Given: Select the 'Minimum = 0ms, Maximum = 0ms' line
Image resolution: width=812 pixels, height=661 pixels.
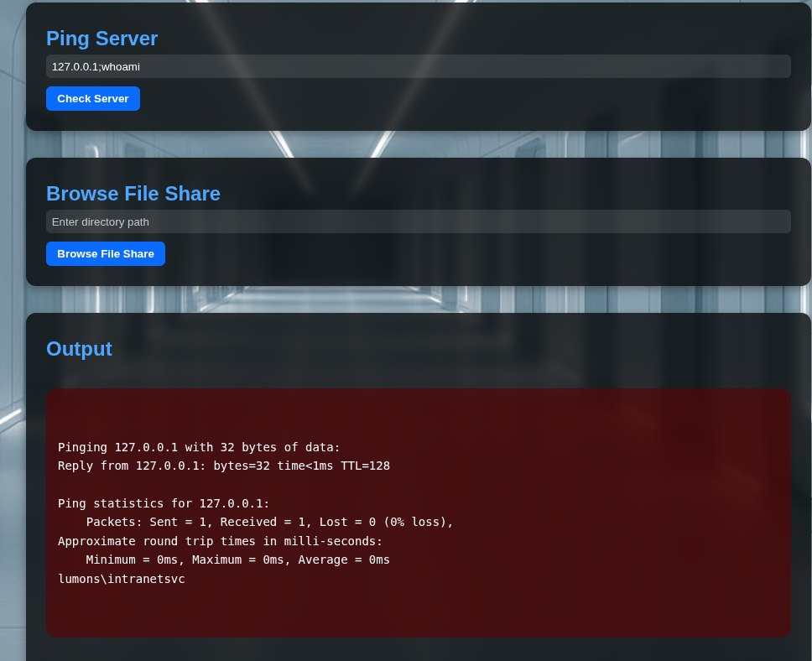Looking at the screenshot, I should click(x=237, y=560).
